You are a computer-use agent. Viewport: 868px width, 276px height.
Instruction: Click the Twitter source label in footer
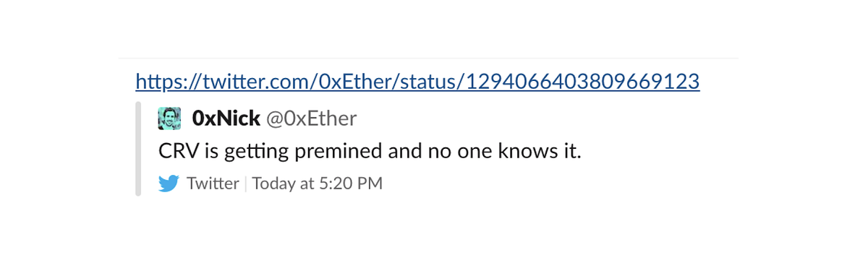tap(213, 184)
